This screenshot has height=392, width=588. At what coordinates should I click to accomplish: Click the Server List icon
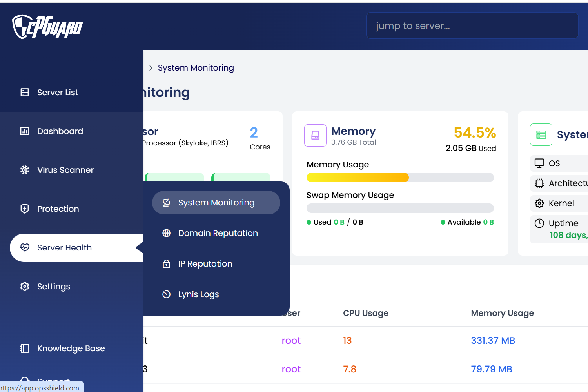[x=25, y=92]
